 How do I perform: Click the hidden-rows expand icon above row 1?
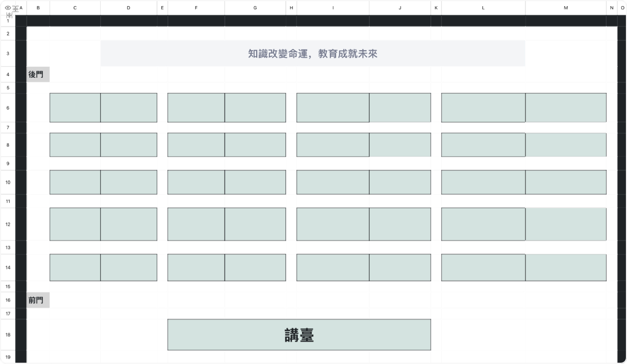click(9, 15)
